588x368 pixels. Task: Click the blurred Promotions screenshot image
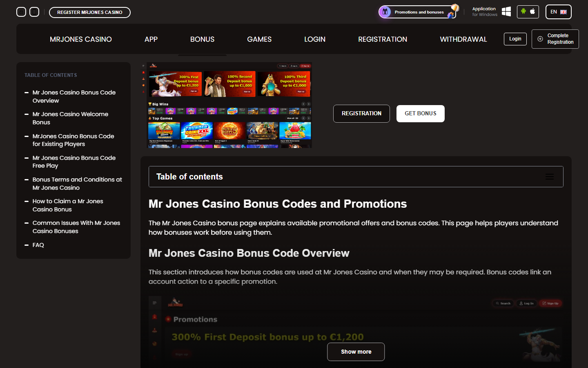(x=356, y=331)
